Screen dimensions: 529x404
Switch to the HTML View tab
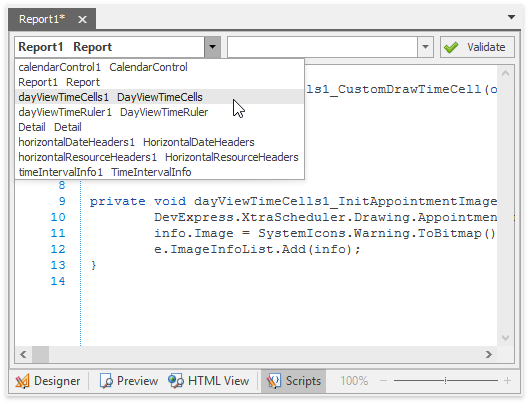(209, 381)
